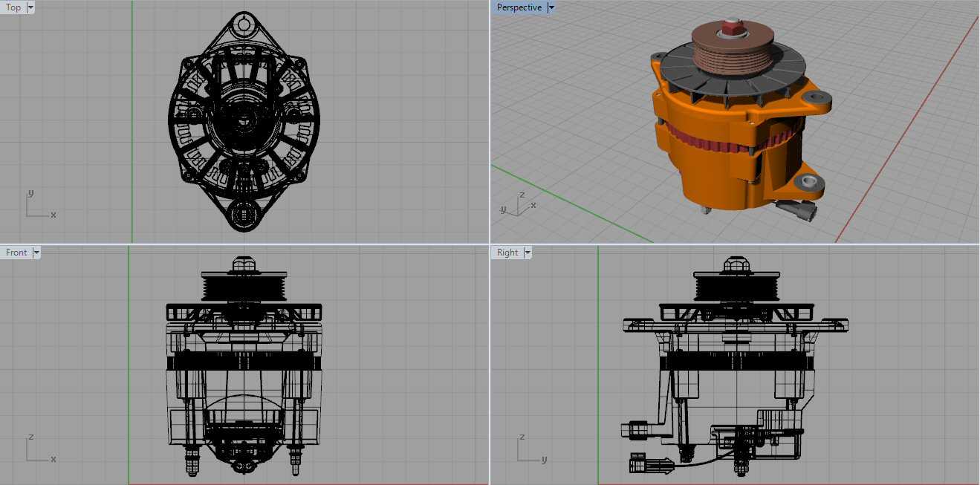Click the copper pulley on the rendered alternator
Image resolution: width=980 pixels, height=485 pixels.
pyautogui.click(x=732, y=48)
